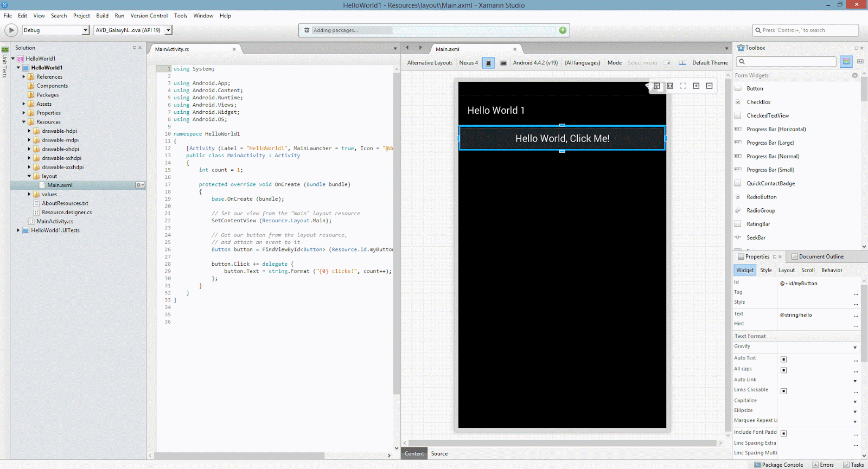
Task: Click the first layout grid icon on the zoom bar
Action: 657,86
